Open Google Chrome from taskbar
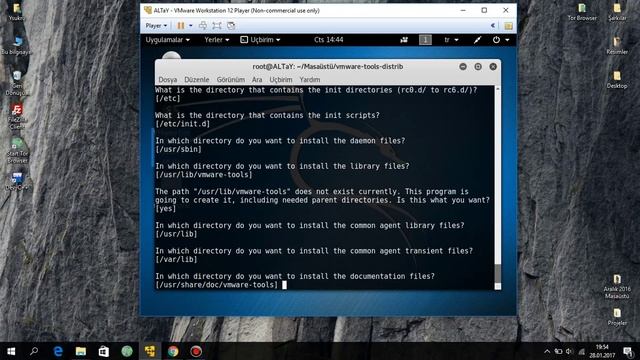The width and height of the screenshot is (640, 360). point(173,351)
